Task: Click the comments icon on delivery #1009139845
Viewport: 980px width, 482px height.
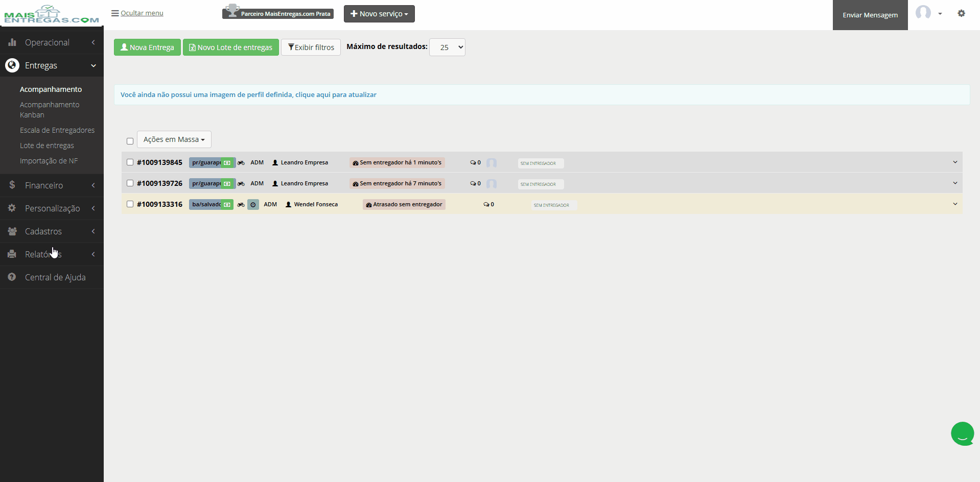Action: [473, 162]
